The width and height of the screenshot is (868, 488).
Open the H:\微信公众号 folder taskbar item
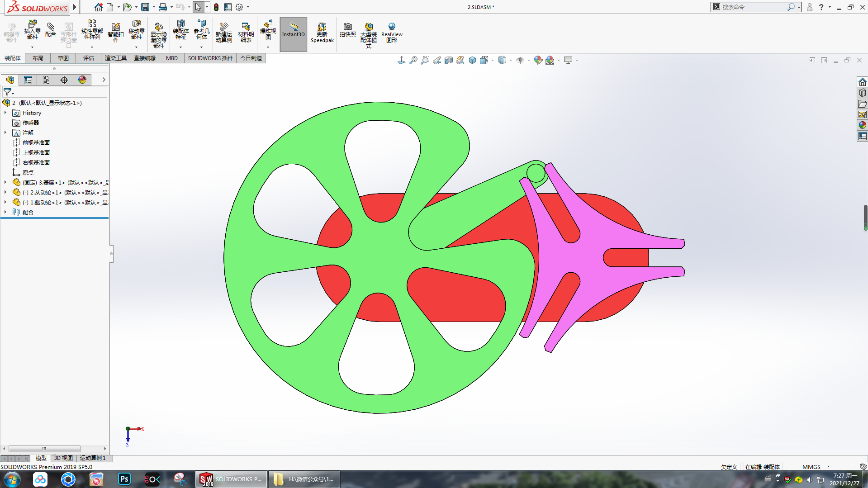304,479
